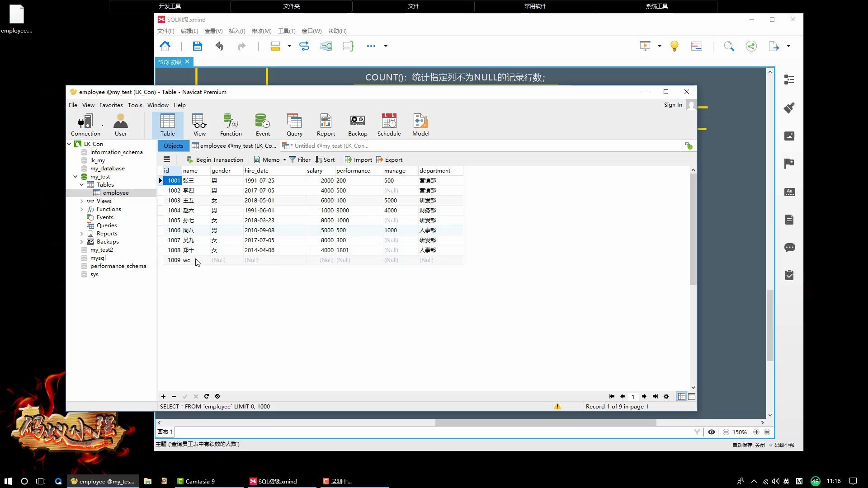Click Begin Transaction button
This screenshot has width=868, height=488.
[217, 159]
